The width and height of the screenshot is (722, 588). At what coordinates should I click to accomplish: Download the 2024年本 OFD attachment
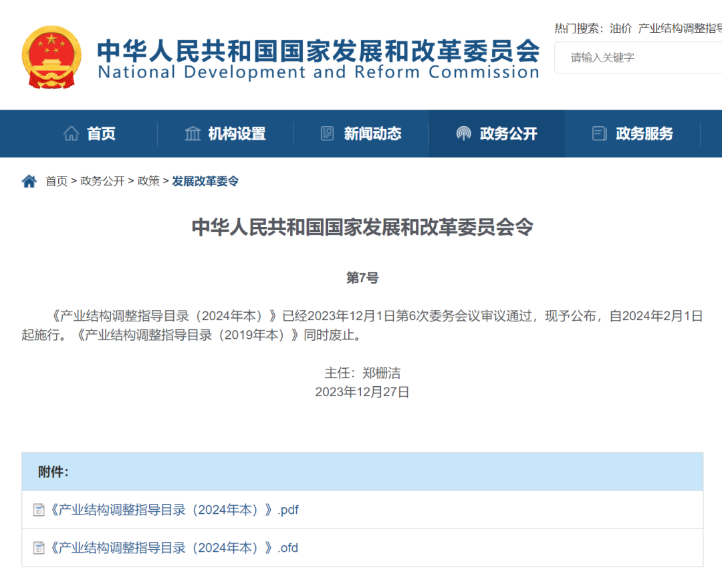(x=172, y=547)
